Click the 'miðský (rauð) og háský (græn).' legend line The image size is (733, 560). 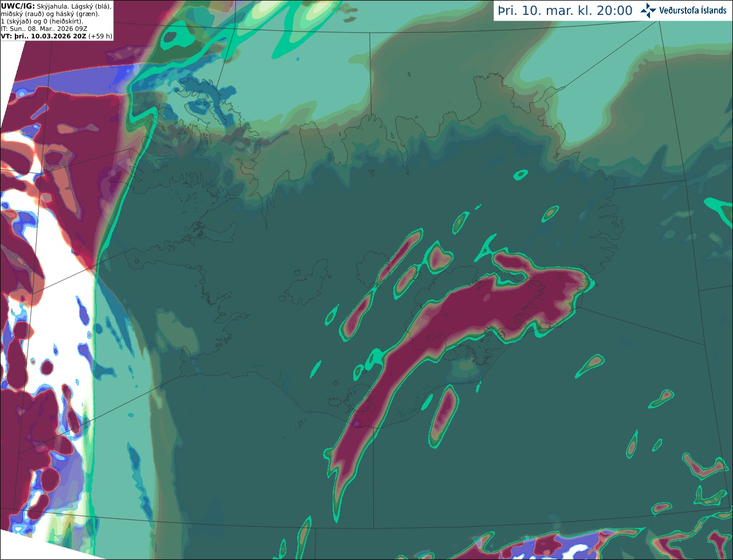tap(50, 14)
